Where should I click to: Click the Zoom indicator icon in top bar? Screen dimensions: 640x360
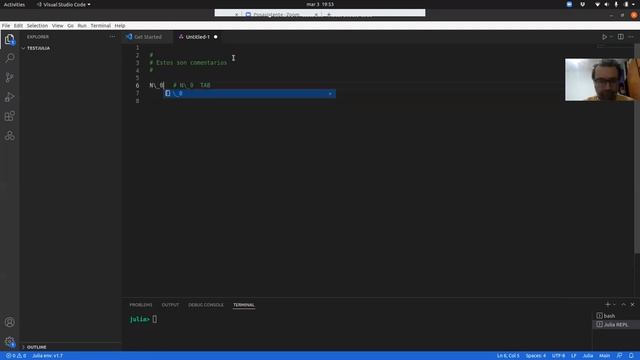tap(569, 4)
